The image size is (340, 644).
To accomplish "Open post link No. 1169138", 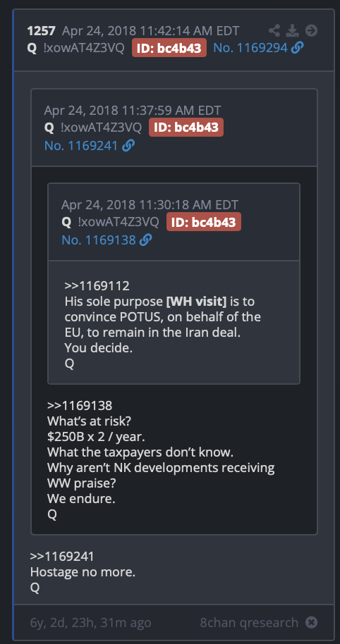I will pos(99,240).
